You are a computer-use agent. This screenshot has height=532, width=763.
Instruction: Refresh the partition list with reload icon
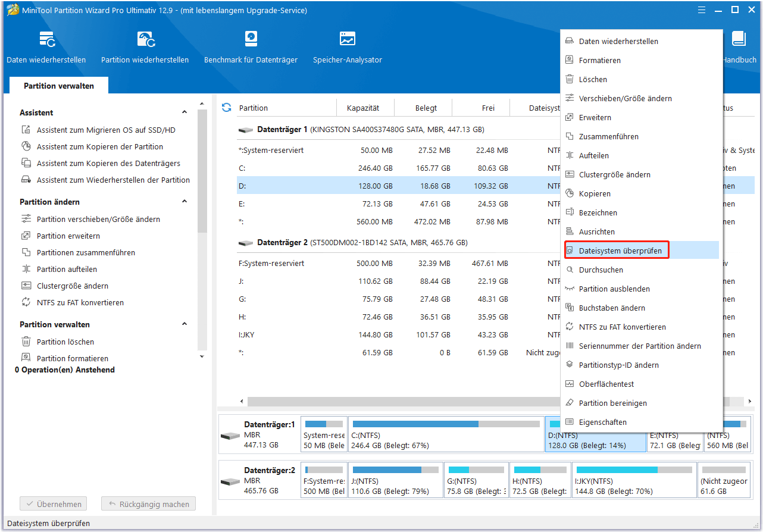[226, 108]
